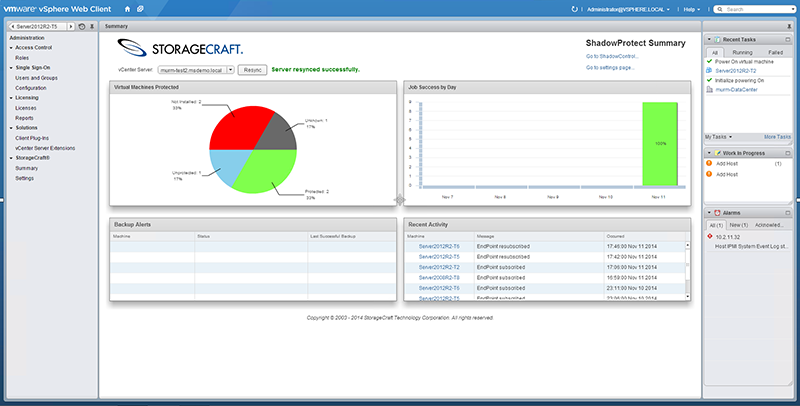
Task: Open murm-DataCenter link in Recent Tasks
Action: click(736, 90)
